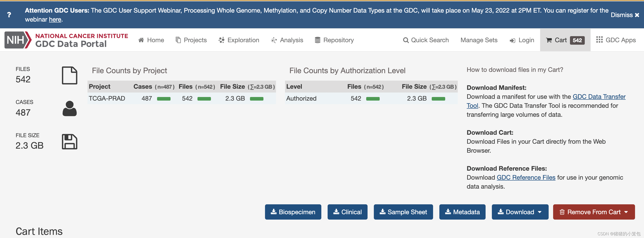
Task: Click the question mark help icon in banner
Action: pos(9,15)
